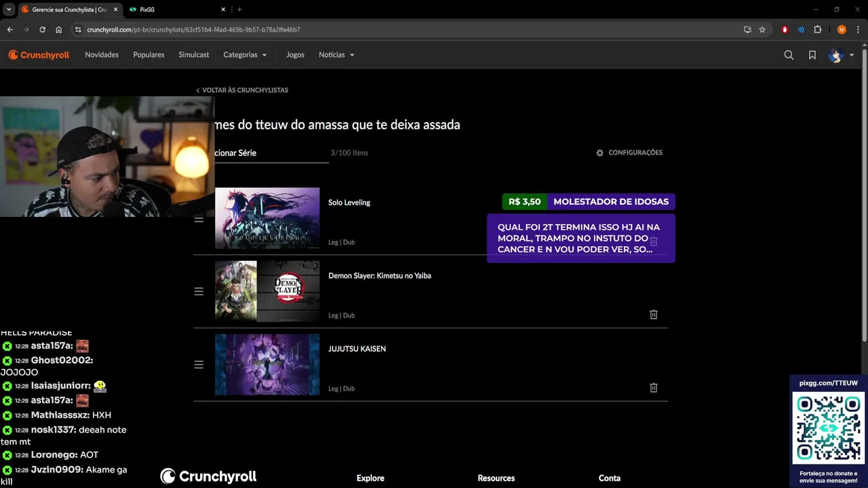Viewport: 868px width, 488px height.
Task: Go back in browser history
Action: (9, 30)
